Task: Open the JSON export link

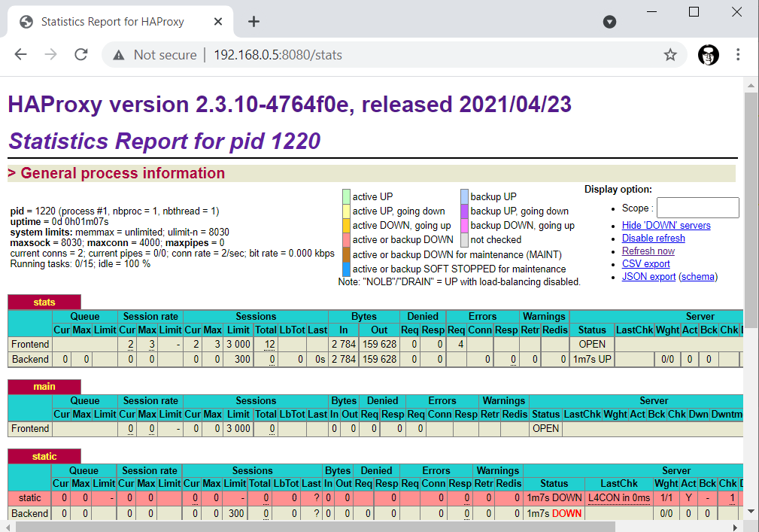Action: 648,276
